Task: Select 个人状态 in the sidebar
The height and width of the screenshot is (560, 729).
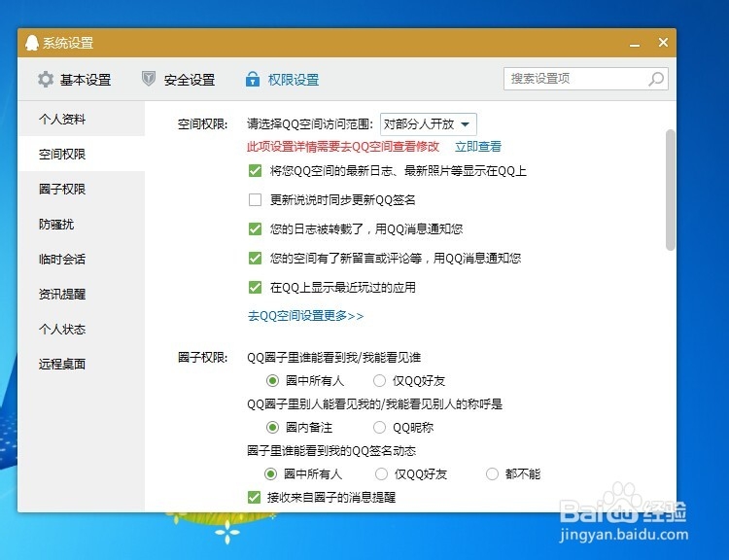Action: pyautogui.click(x=82, y=329)
